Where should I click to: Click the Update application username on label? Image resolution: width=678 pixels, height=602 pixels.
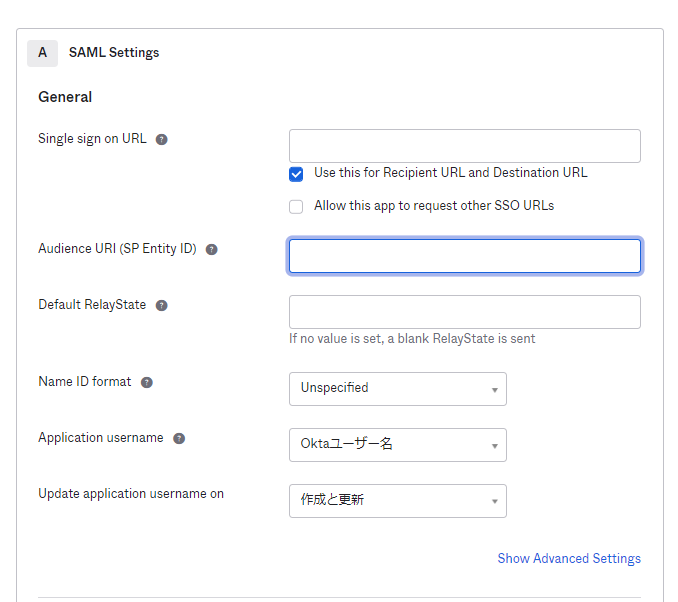click(131, 493)
